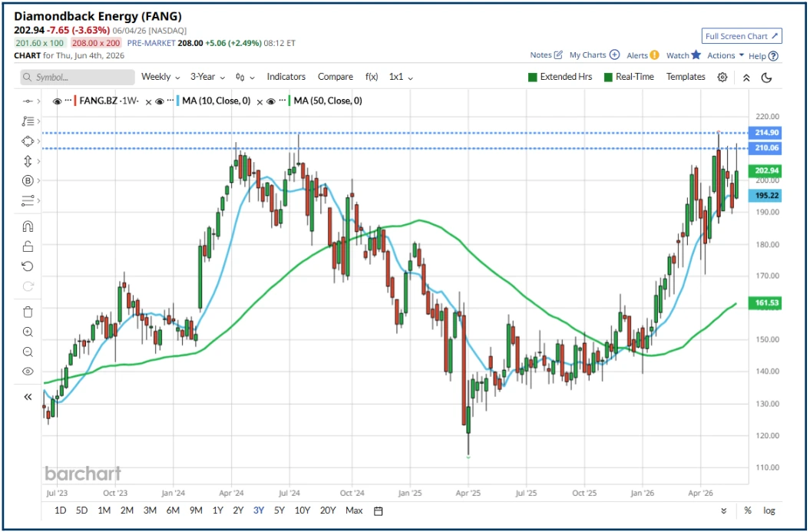Image resolution: width=810 pixels, height=532 pixels.
Task: Click the redo arrow icon
Action: 28,286
